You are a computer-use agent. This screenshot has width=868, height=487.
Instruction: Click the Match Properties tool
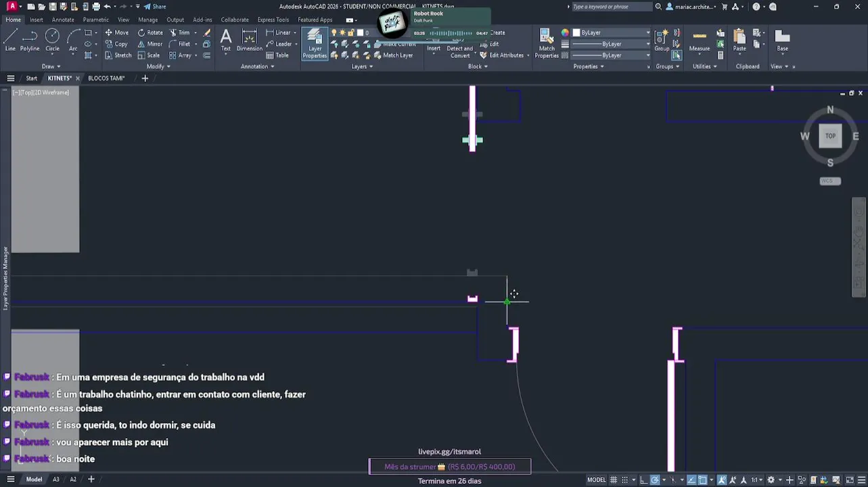click(547, 44)
